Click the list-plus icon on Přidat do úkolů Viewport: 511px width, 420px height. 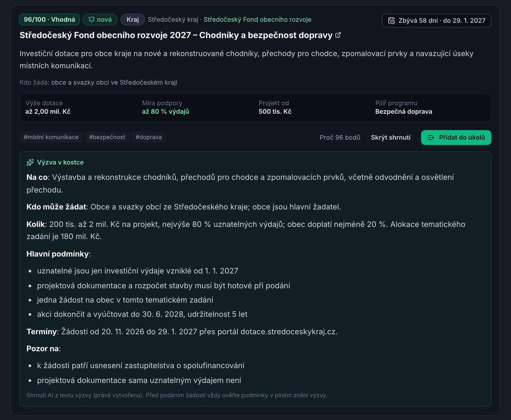(431, 138)
